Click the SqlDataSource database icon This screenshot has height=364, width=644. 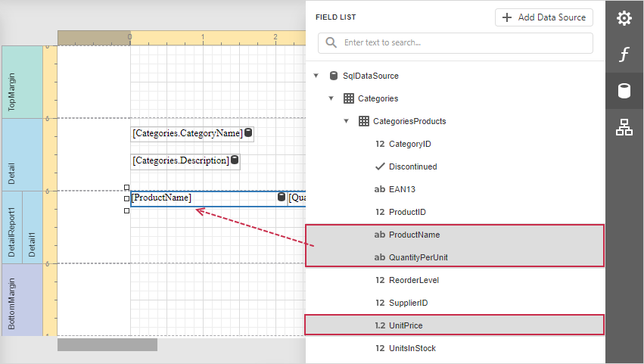click(x=334, y=76)
